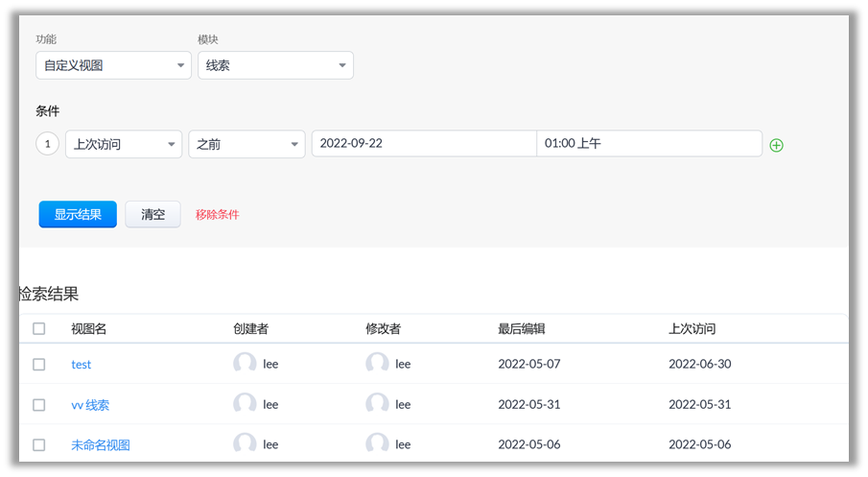This screenshot has width=868, height=477.
Task: Click creator avatar in test row
Action: click(246, 364)
